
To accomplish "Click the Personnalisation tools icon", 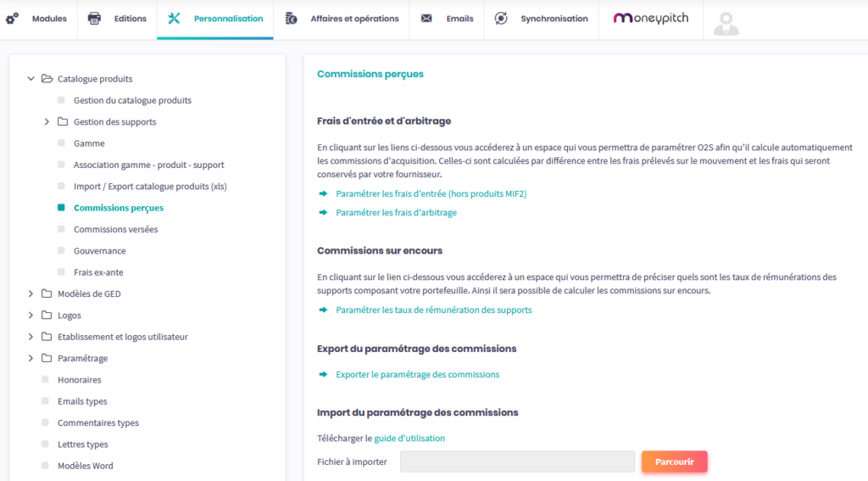I will 175,19.
